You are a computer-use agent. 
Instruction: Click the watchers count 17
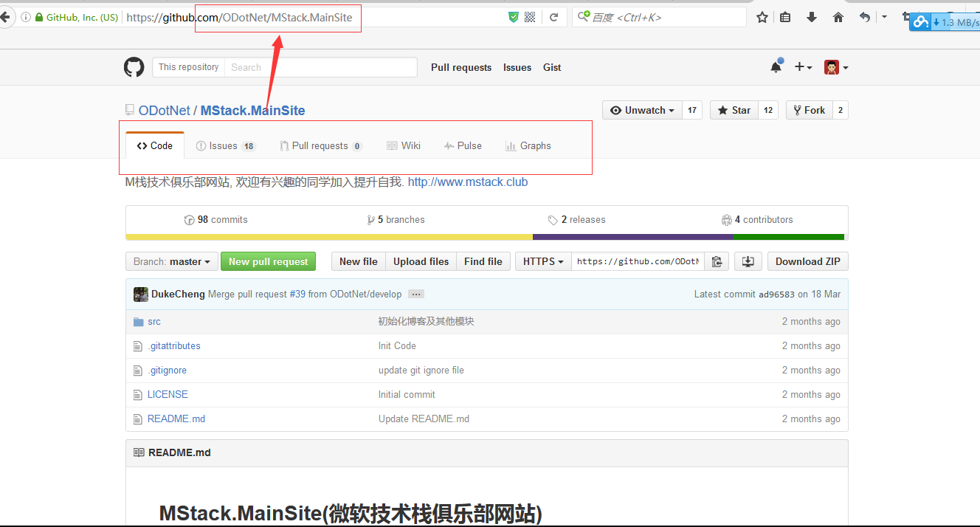[x=692, y=110]
